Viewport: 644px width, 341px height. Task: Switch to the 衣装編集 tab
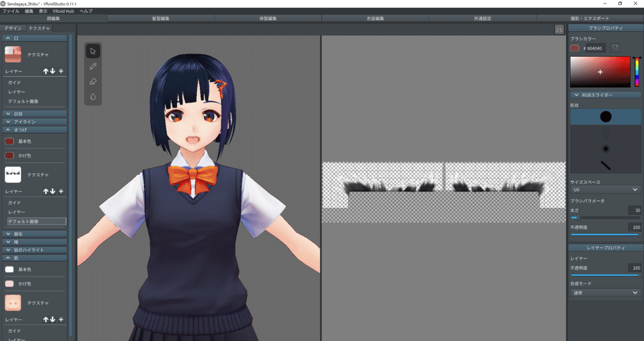coord(376,18)
